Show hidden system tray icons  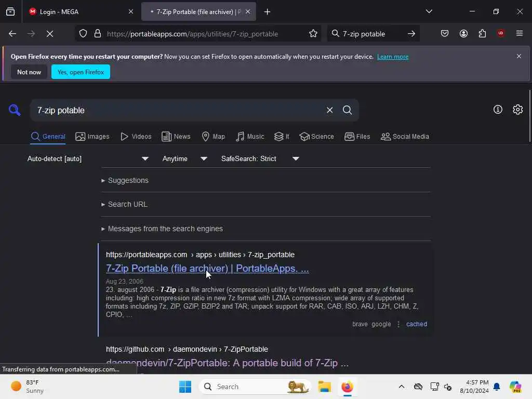click(402, 387)
